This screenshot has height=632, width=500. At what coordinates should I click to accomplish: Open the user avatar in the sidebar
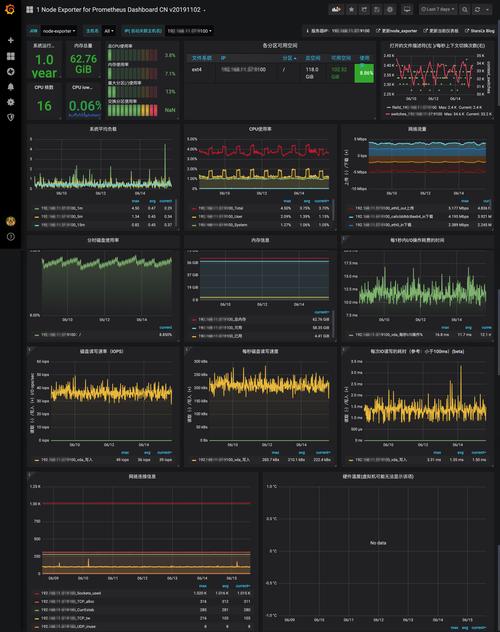tap(11, 221)
